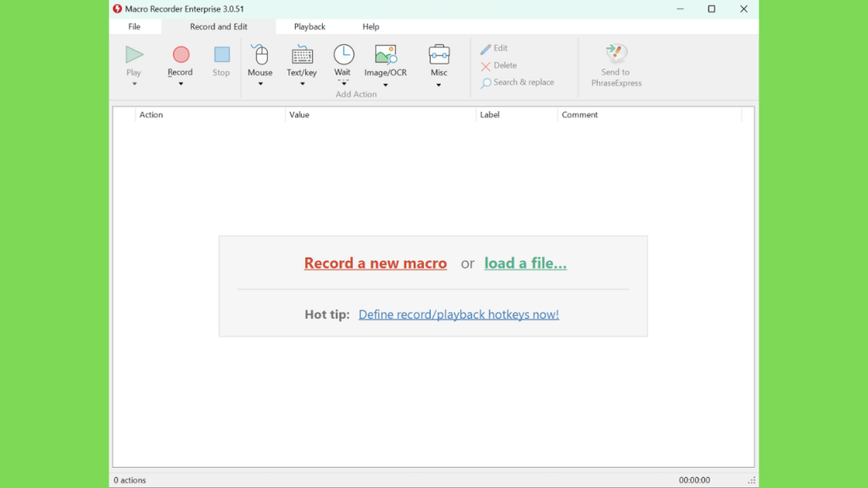The image size is (868, 488).
Task: Maximize the Macro Recorder window
Action: tap(711, 8)
